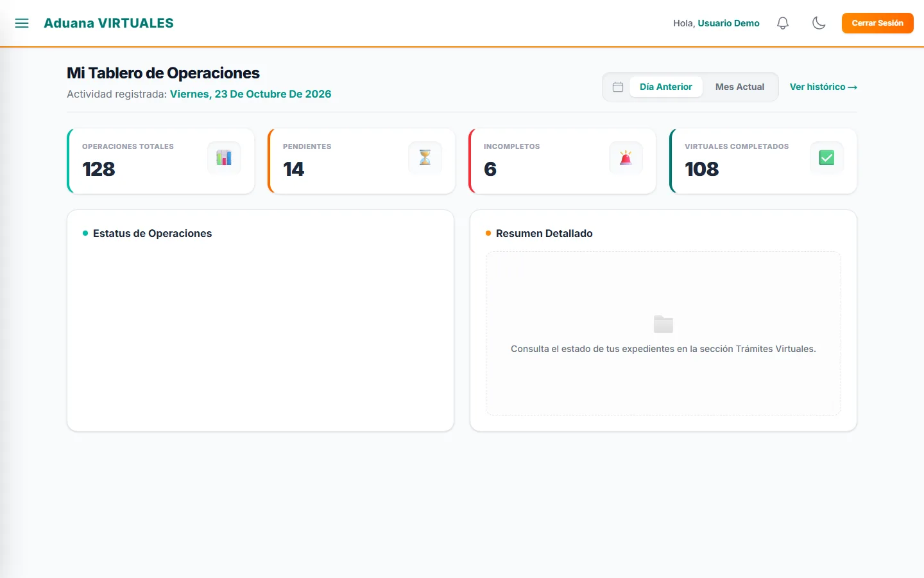Click the calendar icon beside Día Anterior

618,87
